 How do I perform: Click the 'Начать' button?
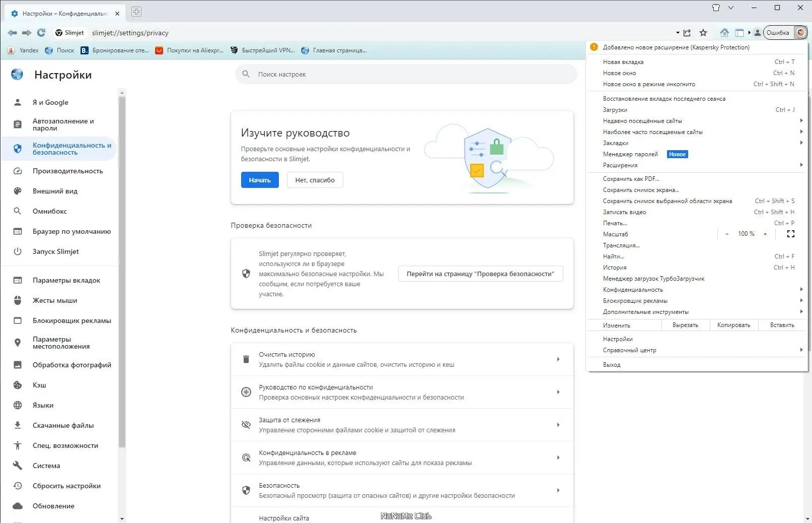[259, 180]
